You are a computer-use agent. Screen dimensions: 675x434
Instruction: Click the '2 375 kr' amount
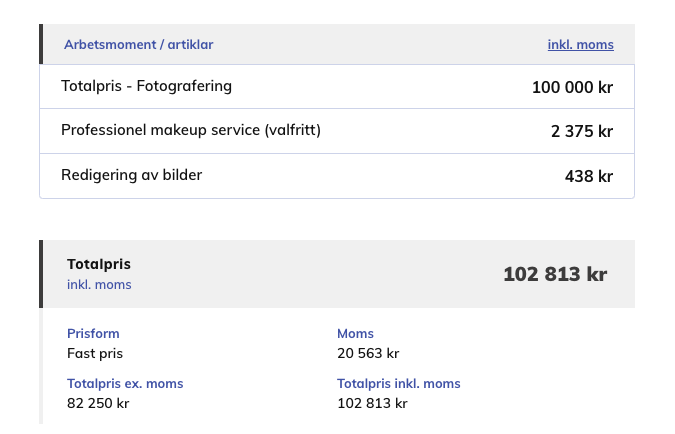582,131
